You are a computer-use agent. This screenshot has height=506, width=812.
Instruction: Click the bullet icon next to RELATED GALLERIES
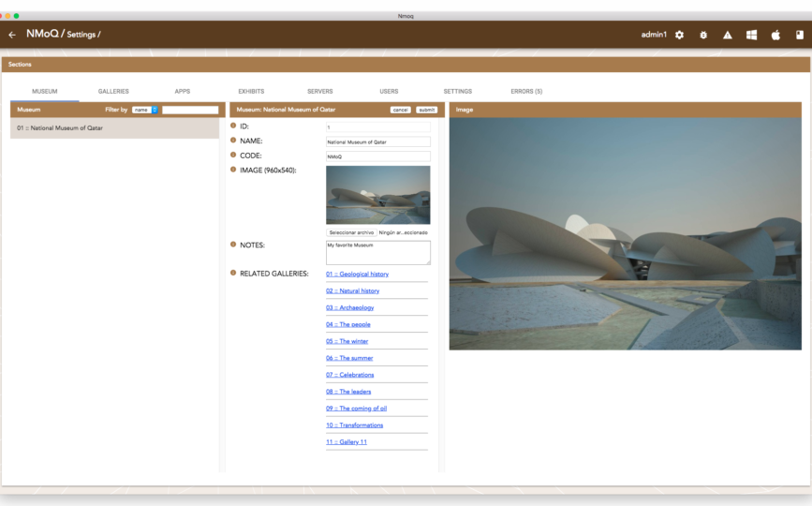(233, 273)
